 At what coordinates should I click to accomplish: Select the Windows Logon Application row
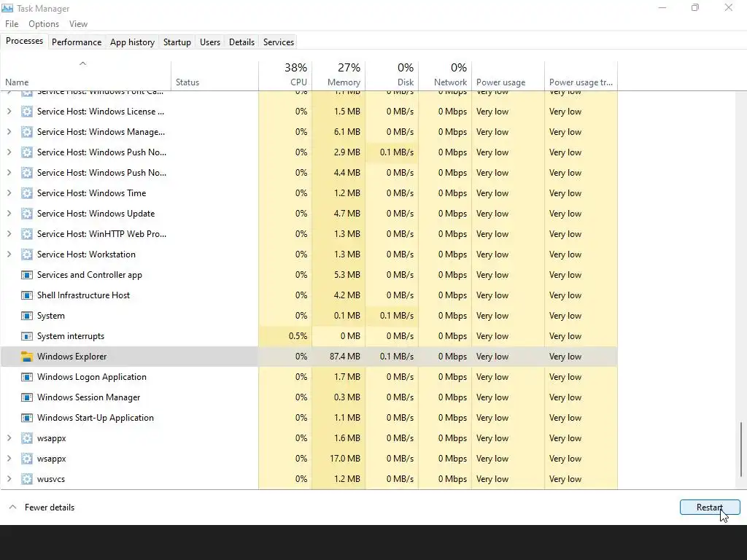point(309,377)
